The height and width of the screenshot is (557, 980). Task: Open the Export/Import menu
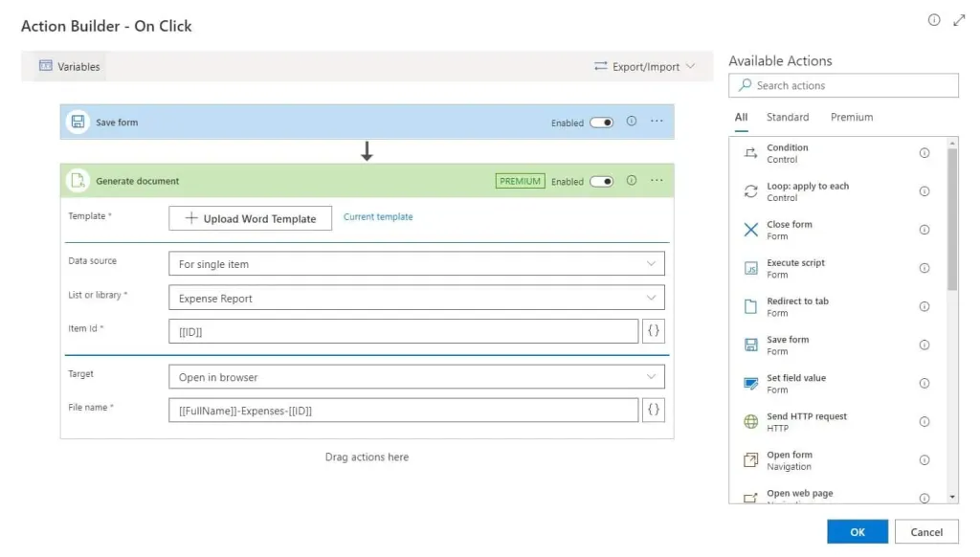coord(645,67)
